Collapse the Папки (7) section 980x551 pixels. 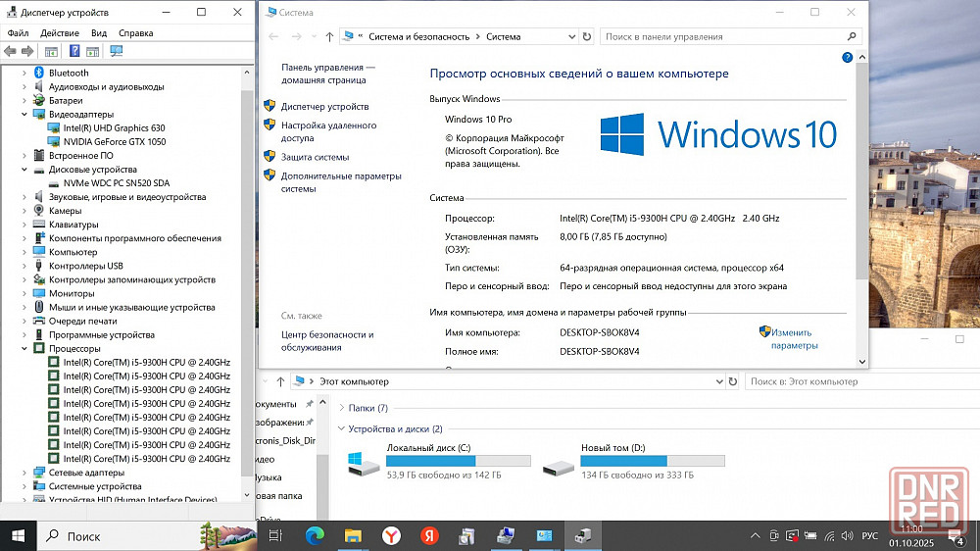[340, 408]
